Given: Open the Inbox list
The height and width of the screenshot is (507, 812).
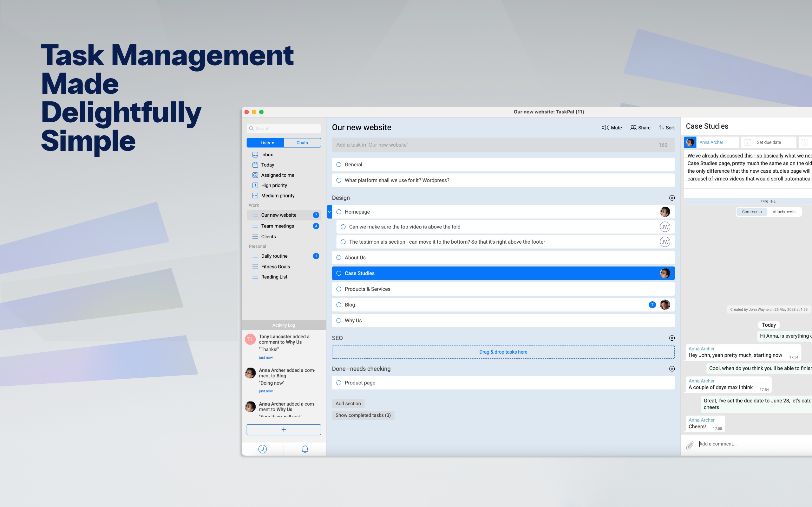Looking at the screenshot, I should click(267, 155).
